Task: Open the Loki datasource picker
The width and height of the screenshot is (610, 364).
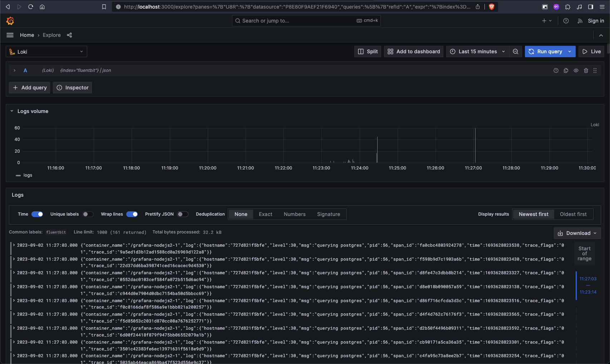Action: (46, 51)
